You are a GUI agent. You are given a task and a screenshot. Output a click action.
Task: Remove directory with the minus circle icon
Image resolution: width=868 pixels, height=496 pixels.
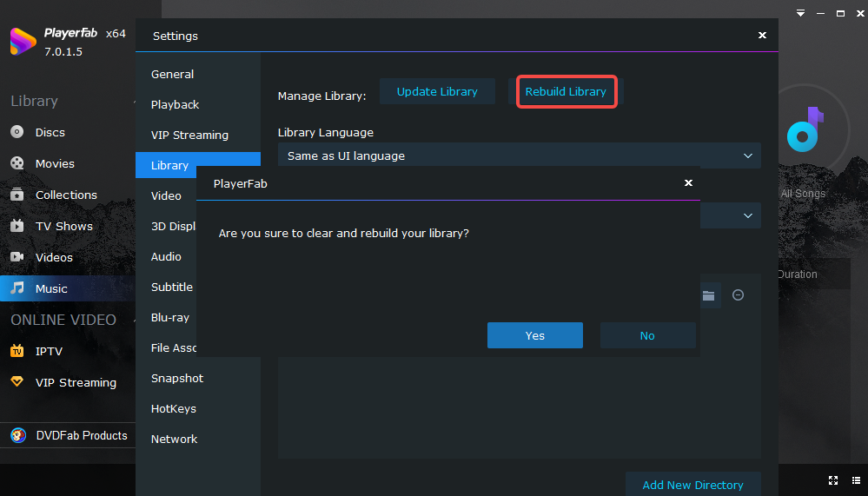[x=738, y=295]
